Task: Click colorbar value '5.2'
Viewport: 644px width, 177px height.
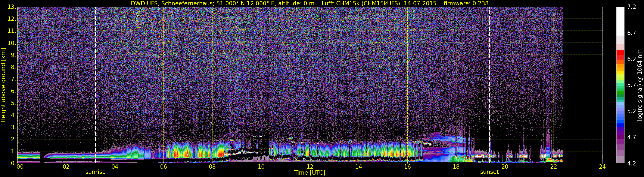Action: 632,111
